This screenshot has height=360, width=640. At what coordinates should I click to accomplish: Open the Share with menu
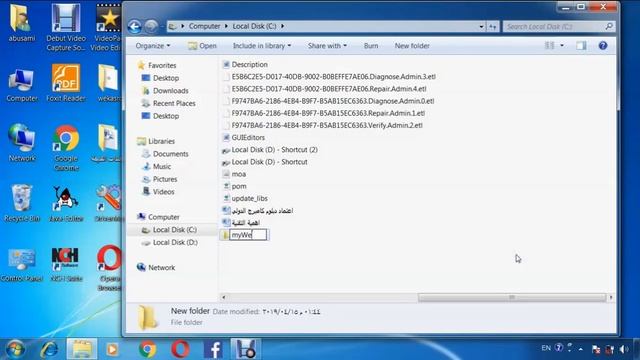point(327,46)
